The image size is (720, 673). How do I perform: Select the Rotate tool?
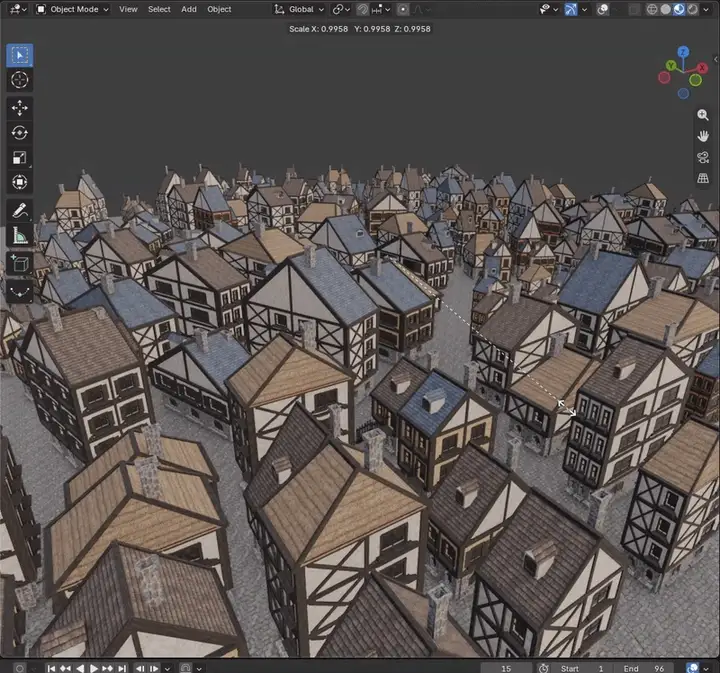(x=19, y=133)
